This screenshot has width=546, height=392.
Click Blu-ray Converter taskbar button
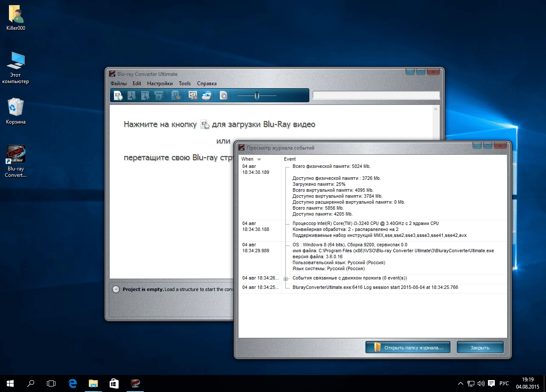click(x=135, y=383)
